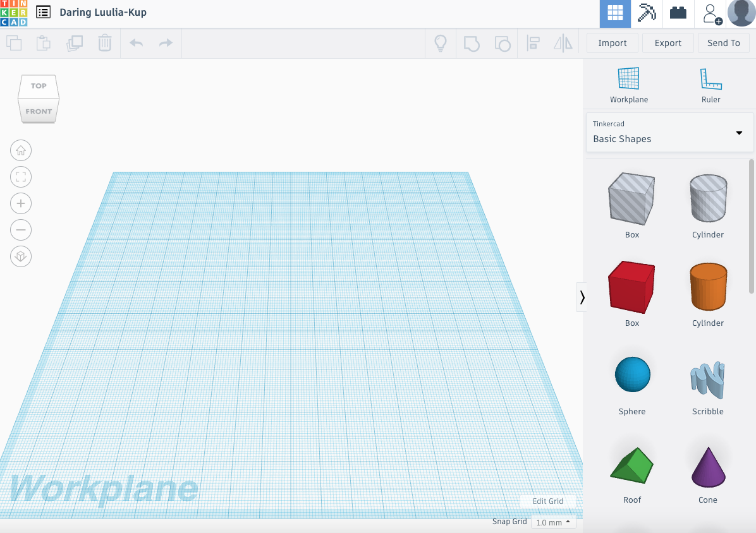Click the Ungroup shapes icon

pyautogui.click(x=503, y=43)
